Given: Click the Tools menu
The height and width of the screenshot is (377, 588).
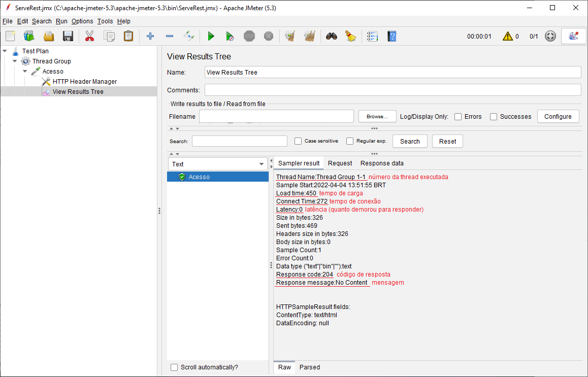Looking at the screenshot, I should pos(105,21).
